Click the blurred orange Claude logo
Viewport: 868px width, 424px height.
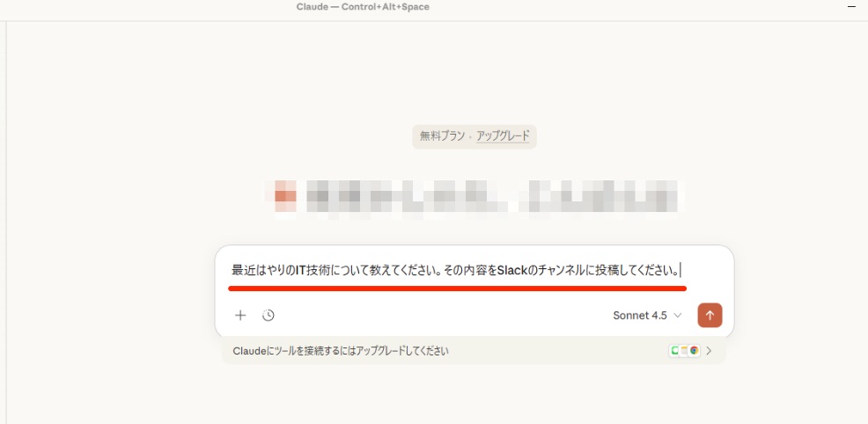point(285,195)
